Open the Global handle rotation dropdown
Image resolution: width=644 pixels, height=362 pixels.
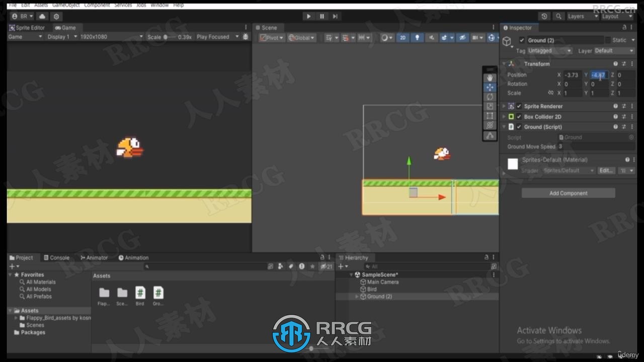pyautogui.click(x=301, y=38)
